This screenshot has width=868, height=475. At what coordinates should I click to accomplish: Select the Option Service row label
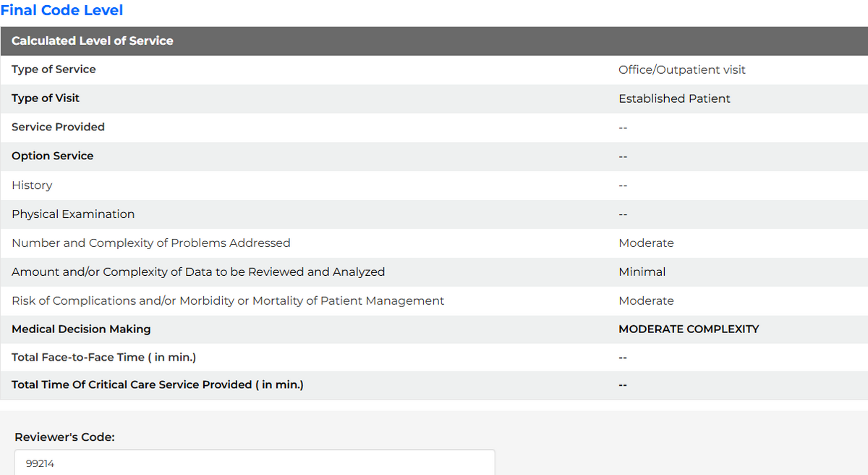point(52,156)
